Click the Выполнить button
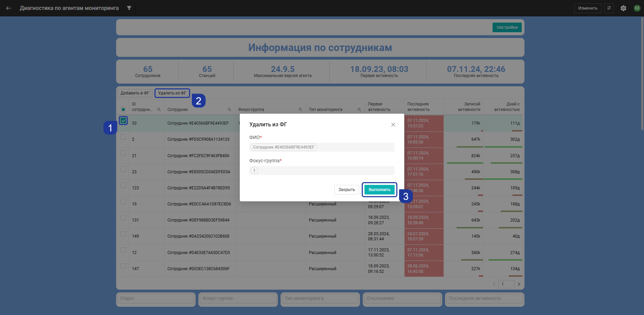The image size is (644, 315). (380, 190)
